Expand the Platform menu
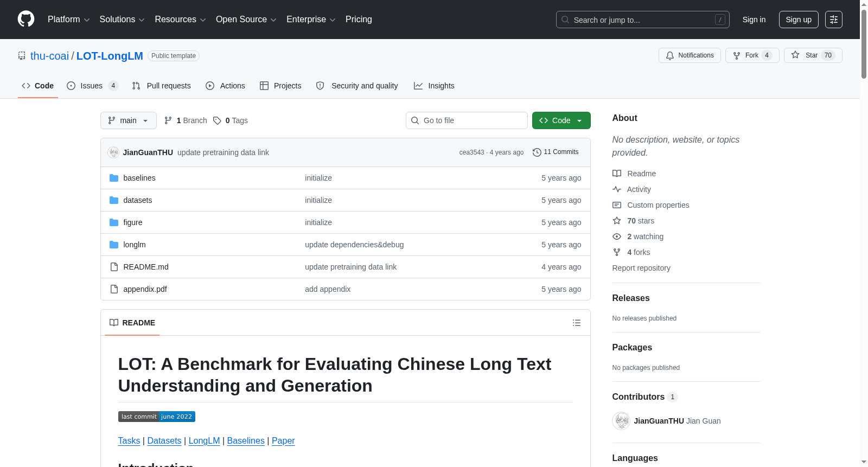868x467 pixels. coord(69,20)
